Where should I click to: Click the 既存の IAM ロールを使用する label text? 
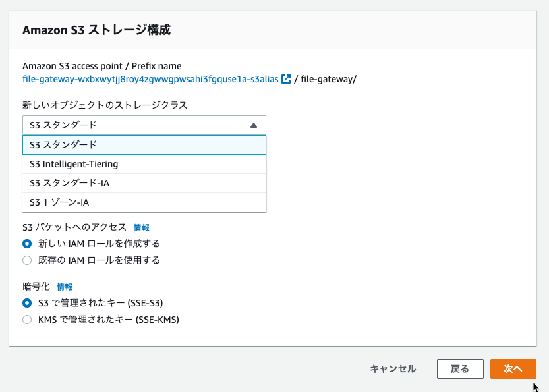[x=99, y=260]
